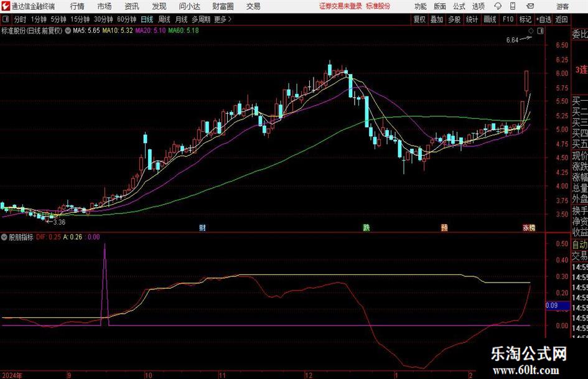This screenshot has width=588, height=379.
Task: Click the MA5: 5.65 label
Action: pos(86,30)
